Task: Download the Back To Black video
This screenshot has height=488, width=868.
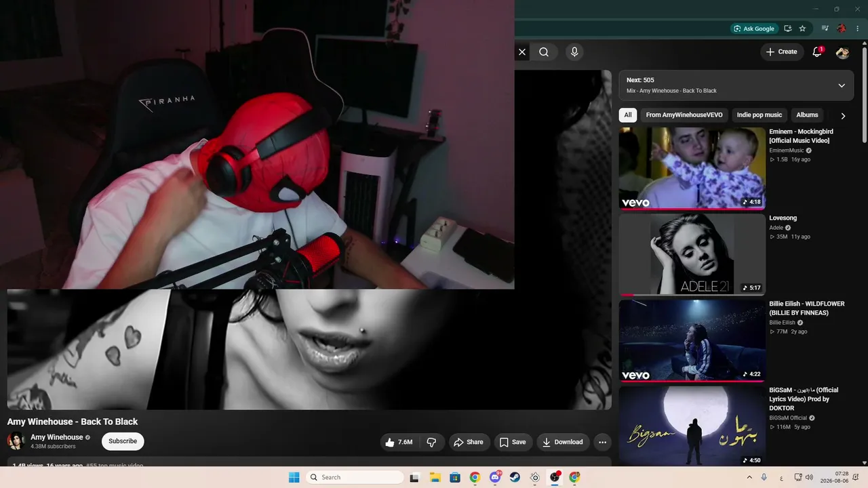Action: (563, 442)
